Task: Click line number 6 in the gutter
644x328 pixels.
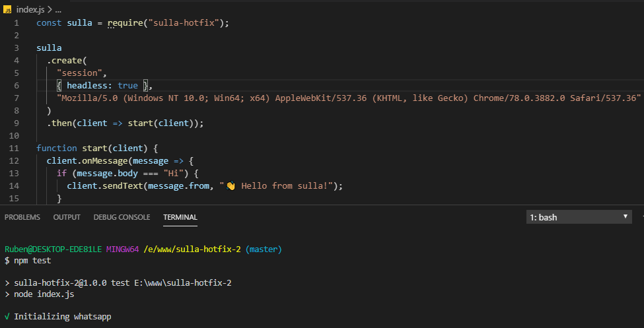Action: tap(17, 85)
